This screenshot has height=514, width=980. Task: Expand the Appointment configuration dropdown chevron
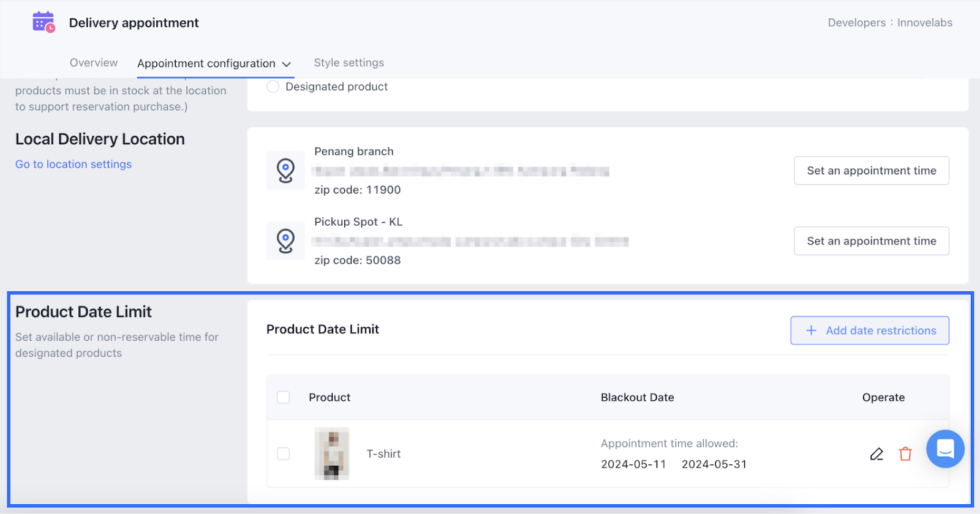[287, 64]
